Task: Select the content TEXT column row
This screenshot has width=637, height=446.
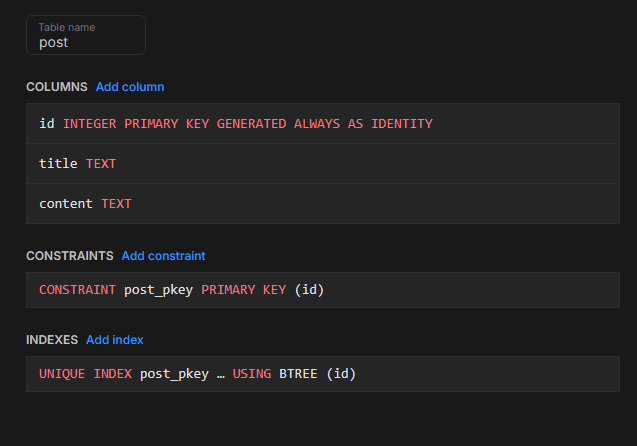Action: pos(323,204)
